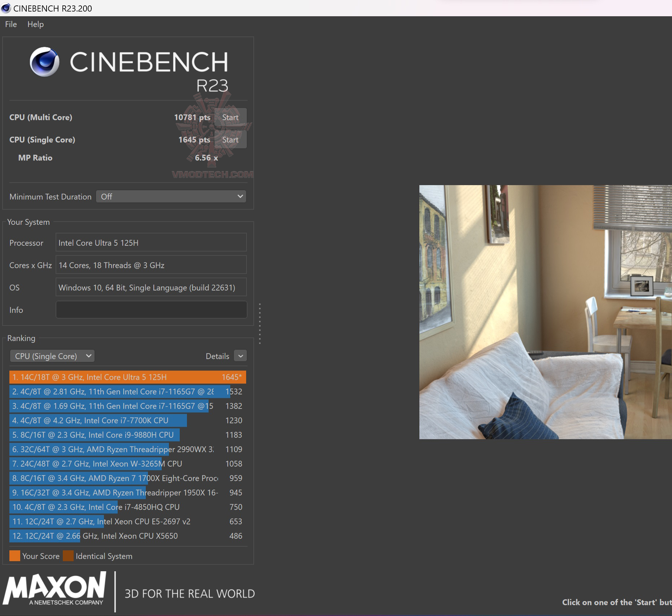
Task: Click the Cores x GHz field
Action: (x=151, y=265)
